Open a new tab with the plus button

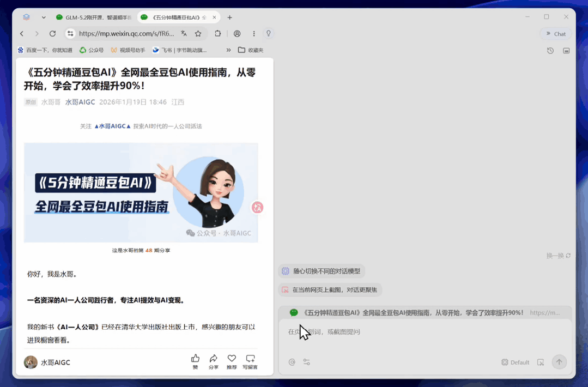tap(229, 17)
